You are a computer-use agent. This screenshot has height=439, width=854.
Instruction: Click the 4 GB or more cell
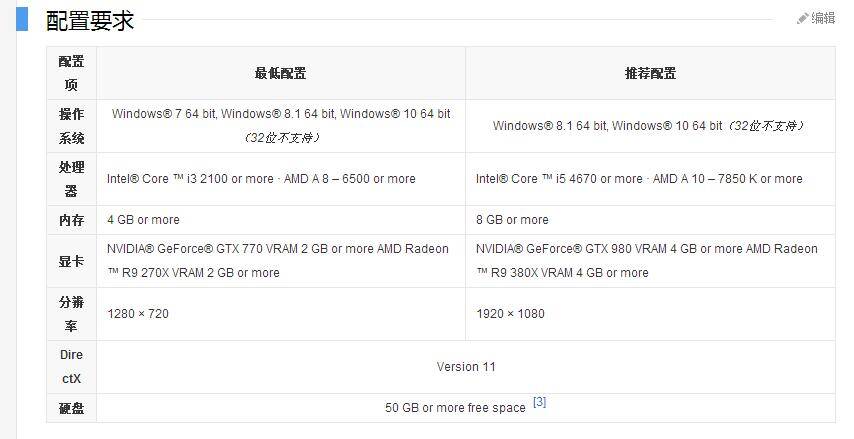pyautogui.click(x=143, y=220)
